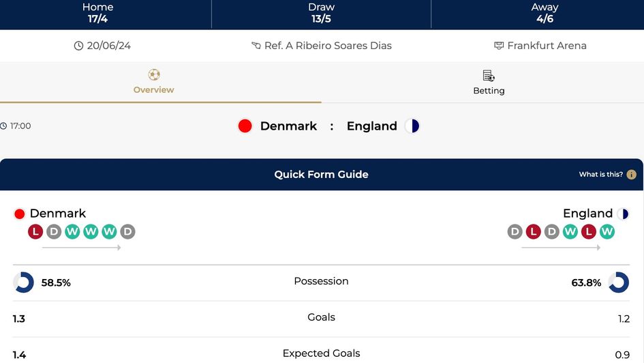Image resolution: width=644 pixels, height=363 pixels.
Task: Open the Overview tab
Action: pyautogui.click(x=154, y=83)
